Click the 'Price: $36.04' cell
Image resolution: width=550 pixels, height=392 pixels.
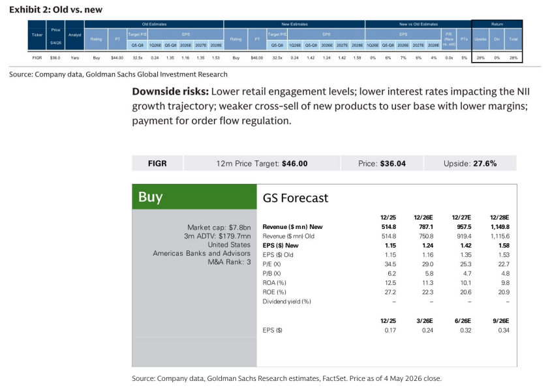point(382,164)
